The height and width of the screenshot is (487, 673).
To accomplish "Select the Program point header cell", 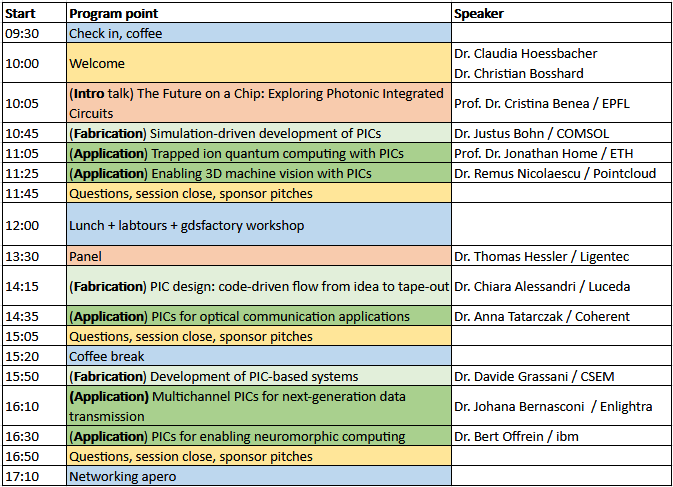I will [x=259, y=13].
